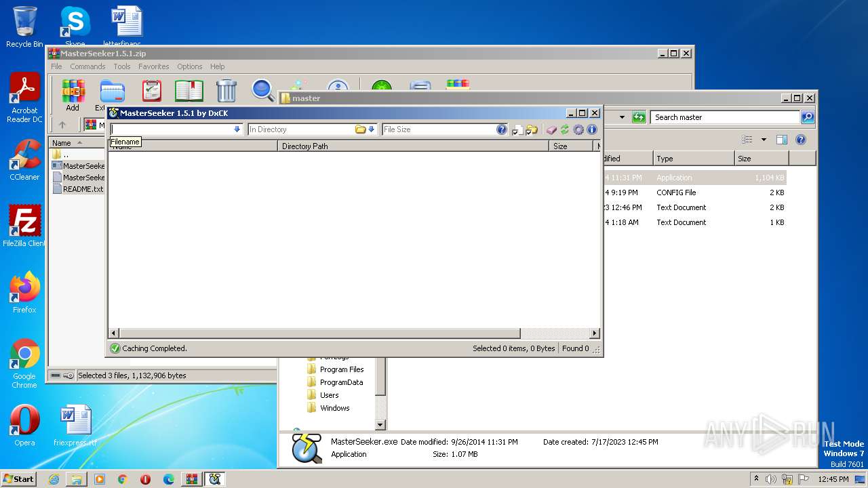Screen dimensions: 868x488
Task: Open WinRAR Commands menu
Action: 87,66
